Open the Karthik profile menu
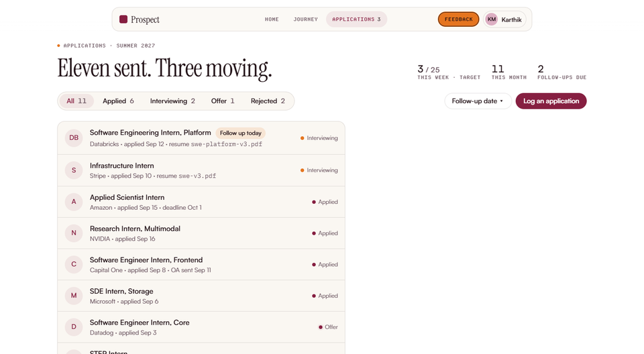Image resolution: width=644 pixels, height=354 pixels. (x=504, y=19)
